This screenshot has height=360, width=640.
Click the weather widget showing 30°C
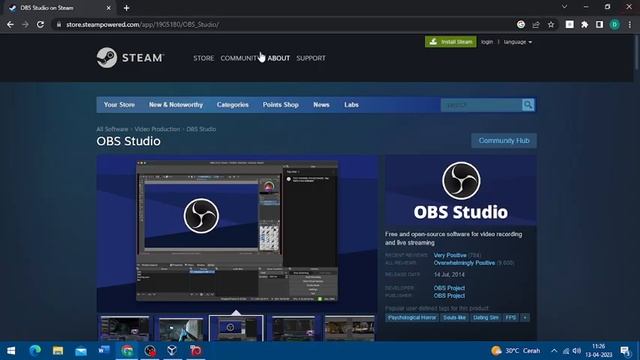click(516, 351)
